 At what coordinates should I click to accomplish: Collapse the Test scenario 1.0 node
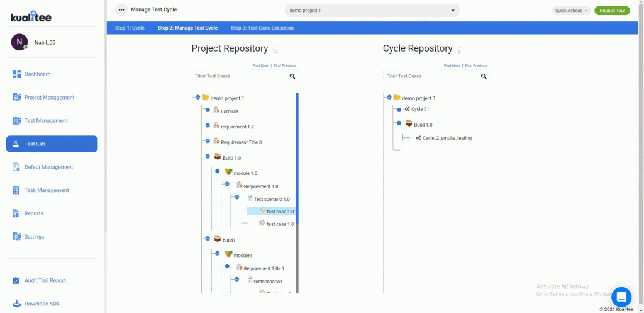(237, 197)
